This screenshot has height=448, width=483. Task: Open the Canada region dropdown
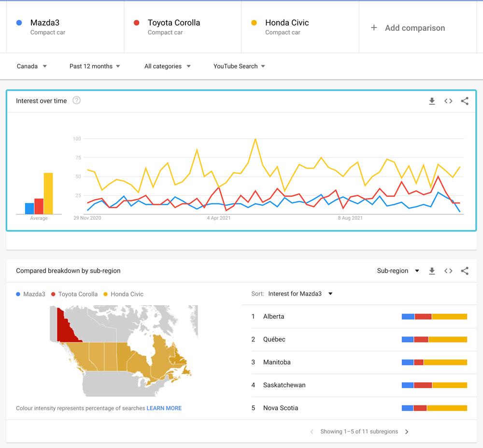[x=32, y=66]
